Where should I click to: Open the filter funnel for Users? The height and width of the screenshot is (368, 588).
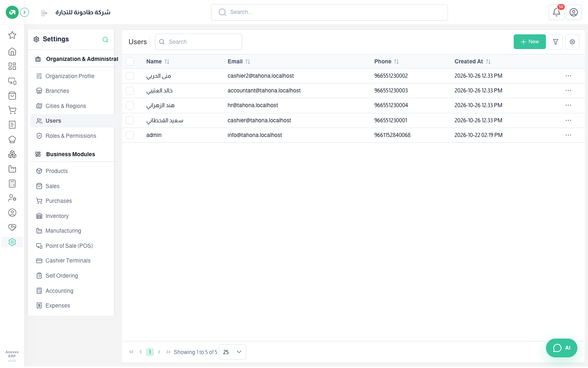pos(556,42)
